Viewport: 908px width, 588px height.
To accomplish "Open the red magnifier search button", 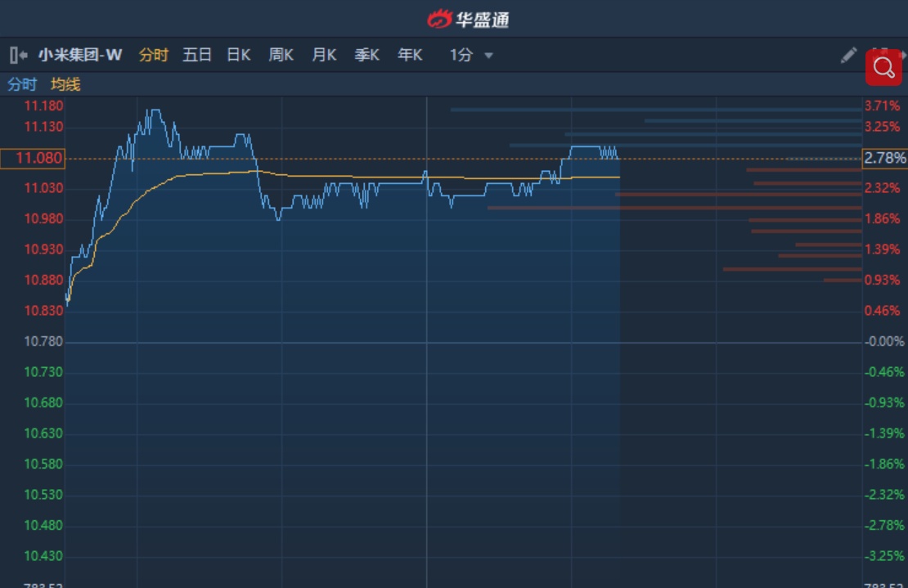I will [883, 68].
